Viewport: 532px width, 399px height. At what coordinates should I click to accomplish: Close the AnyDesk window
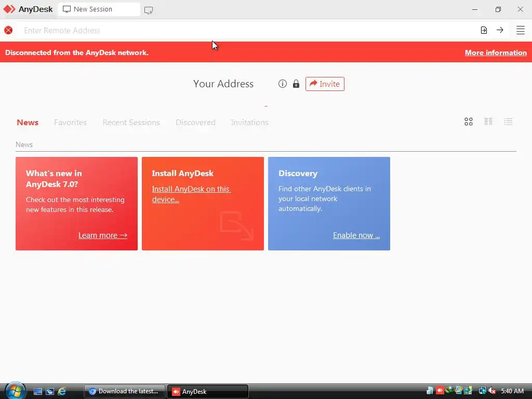520,9
